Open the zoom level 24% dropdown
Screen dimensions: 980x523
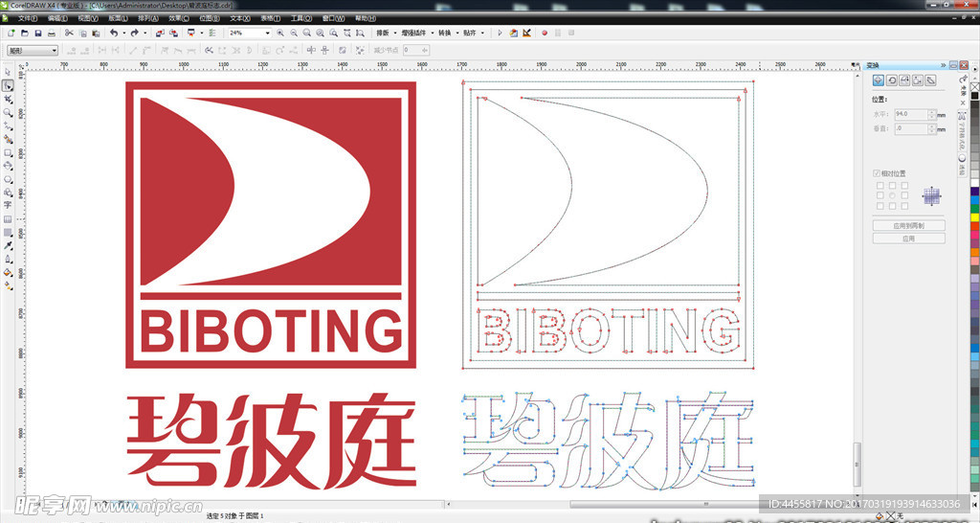coord(267,33)
